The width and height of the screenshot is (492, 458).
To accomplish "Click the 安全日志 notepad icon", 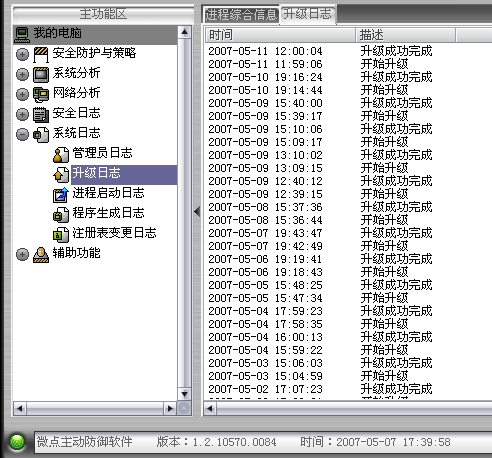I will click(x=41, y=114).
